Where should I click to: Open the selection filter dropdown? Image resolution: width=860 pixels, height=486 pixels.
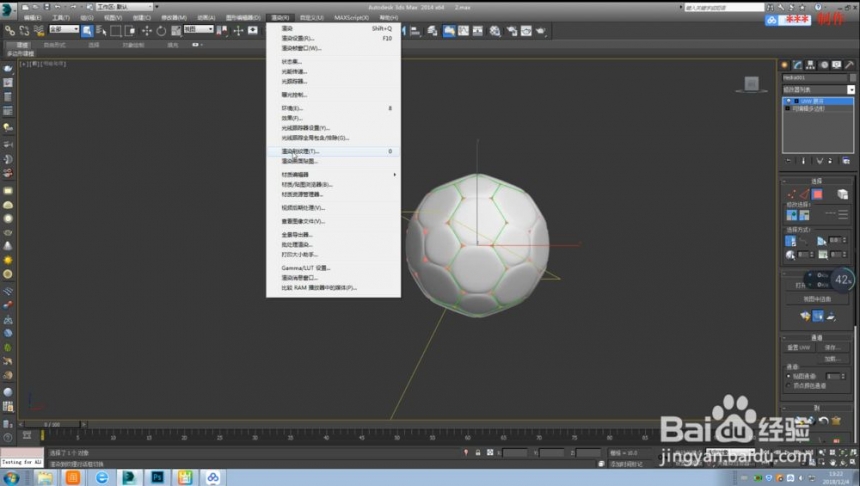pos(64,29)
